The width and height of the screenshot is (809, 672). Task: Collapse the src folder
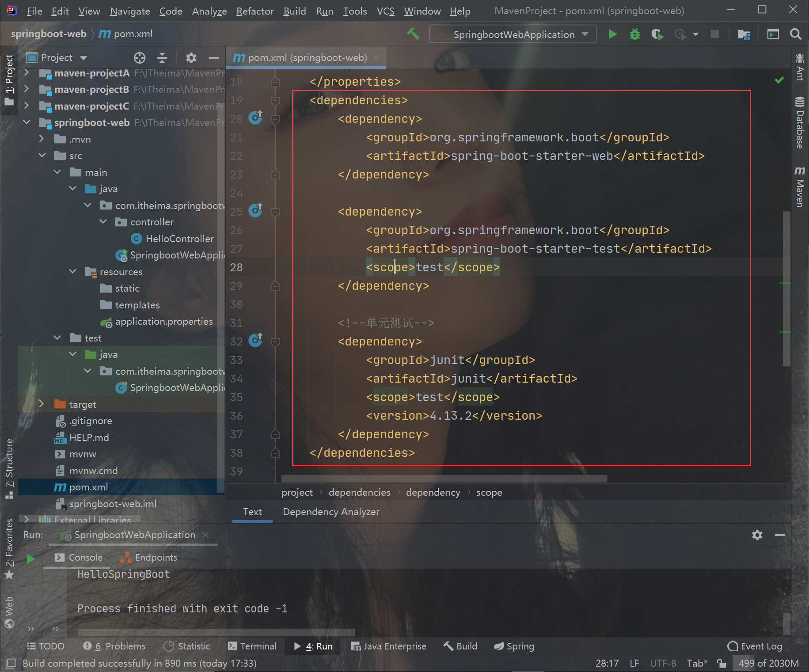[42, 155]
